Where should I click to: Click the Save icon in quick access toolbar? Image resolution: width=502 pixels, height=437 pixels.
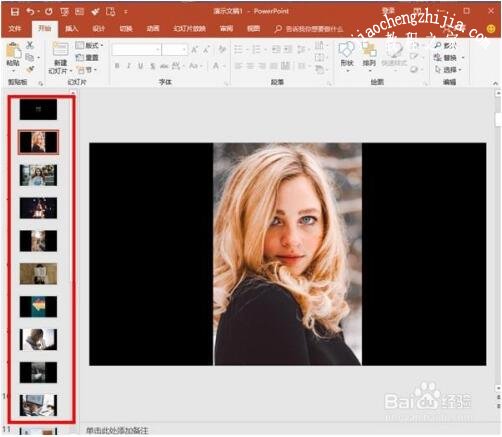coord(15,12)
